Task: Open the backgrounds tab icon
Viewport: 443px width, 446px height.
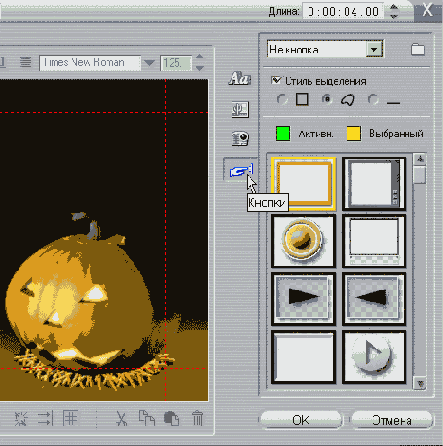Action: click(240, 109)
